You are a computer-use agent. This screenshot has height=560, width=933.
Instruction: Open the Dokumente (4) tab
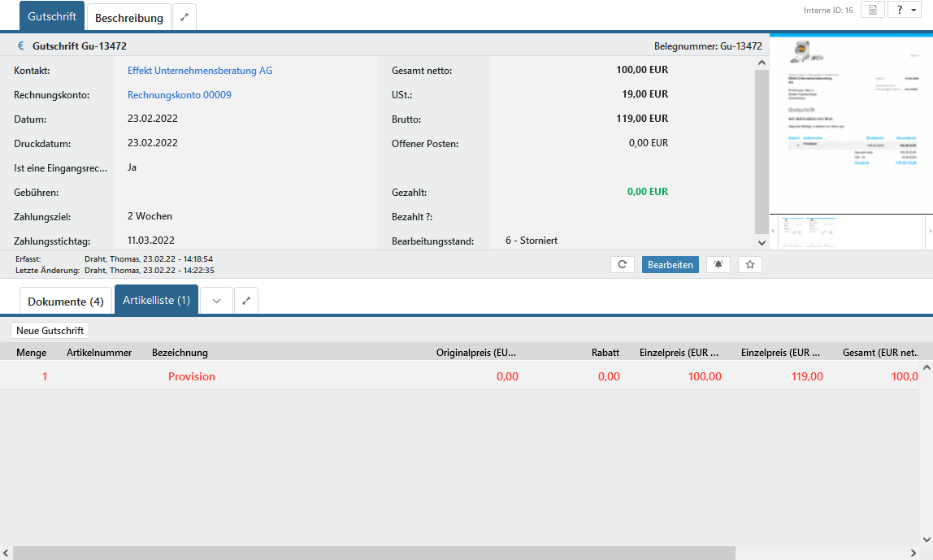tap(66, 302)
